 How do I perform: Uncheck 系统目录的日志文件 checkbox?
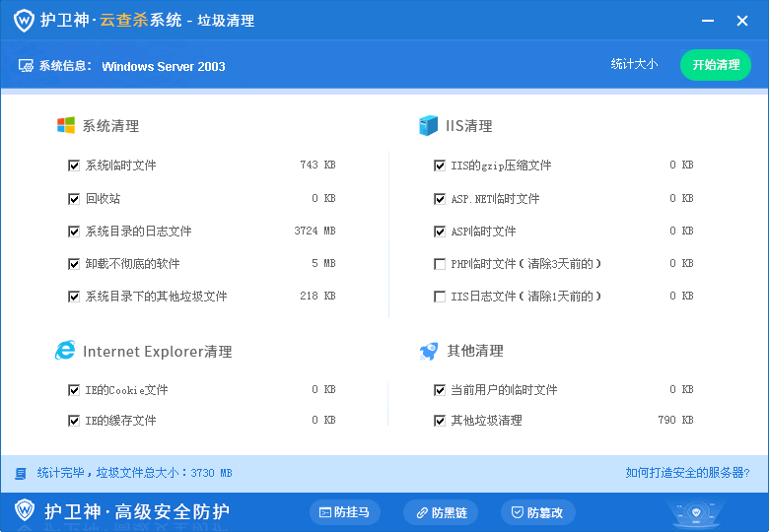pyautogui.click(x=74, y=232)
